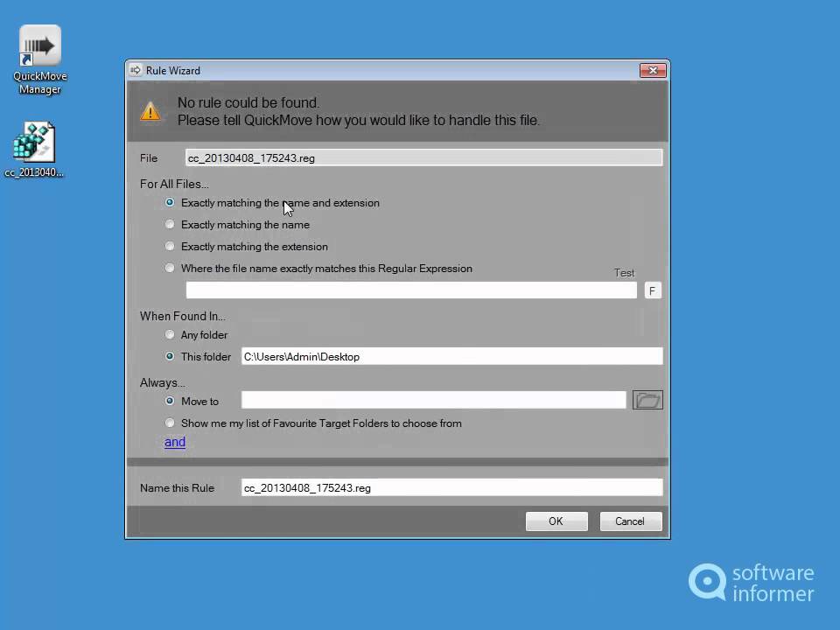This screenshot has height=630, width=840.
Task: Choose the 'Any folder' radio button
Action: tap(170, 335)
